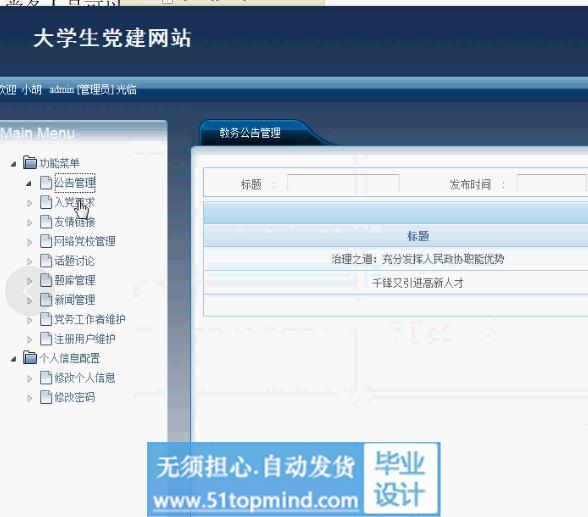Click the 标题 search input field
Image resolution: width=588 pixels, height=517 pixels.
tap(343, 184)
